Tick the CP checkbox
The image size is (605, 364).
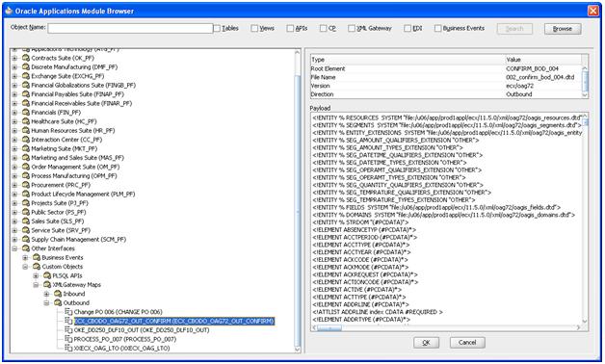[324, 28]
